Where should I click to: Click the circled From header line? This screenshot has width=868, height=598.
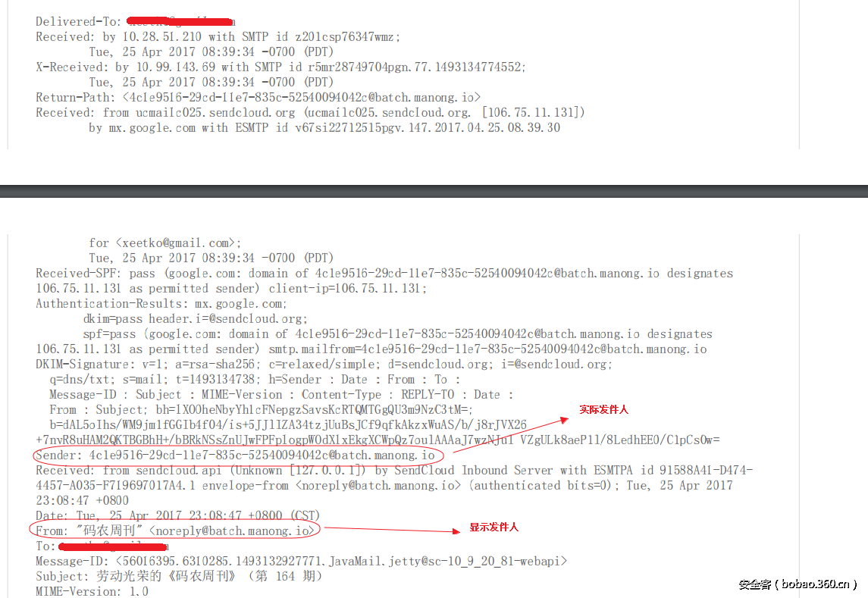point(175,531)
